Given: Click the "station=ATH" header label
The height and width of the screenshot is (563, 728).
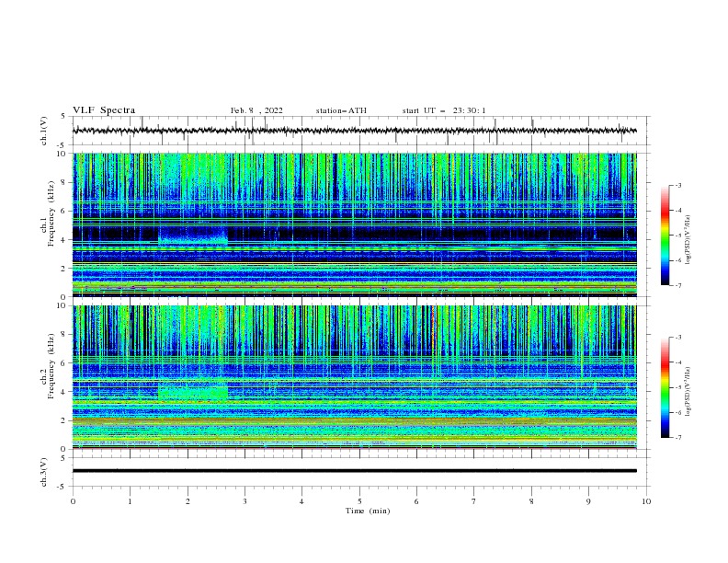Looking at the screenshot, I should 341,110.
